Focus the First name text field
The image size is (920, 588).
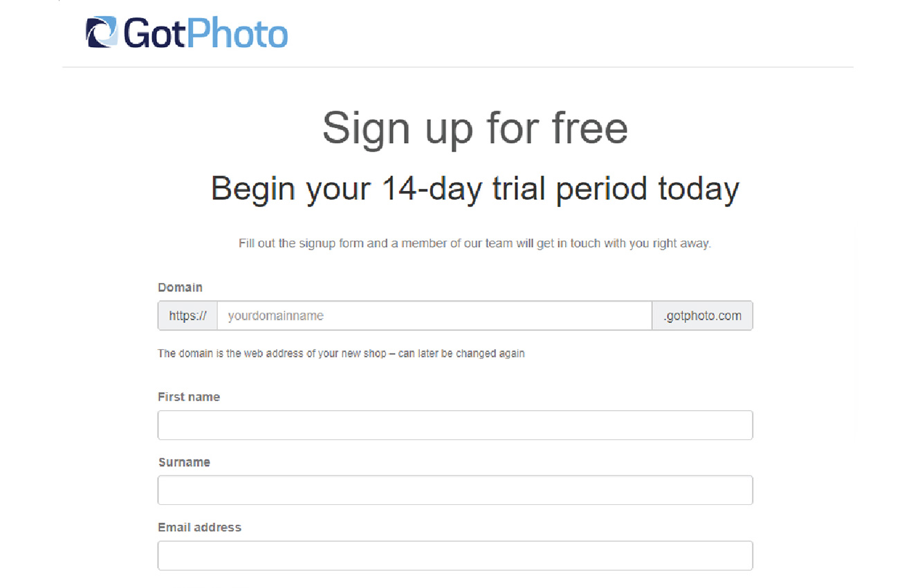click(x=455, y=425)
